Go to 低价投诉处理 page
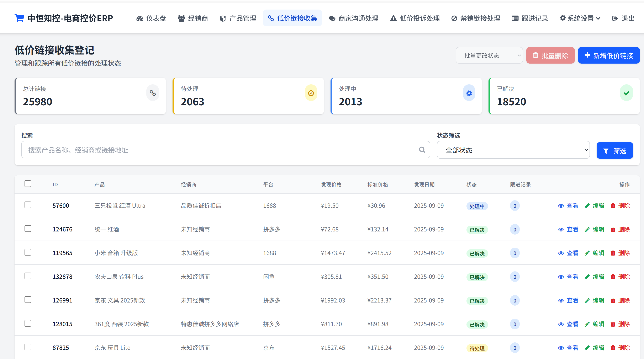 415,18
